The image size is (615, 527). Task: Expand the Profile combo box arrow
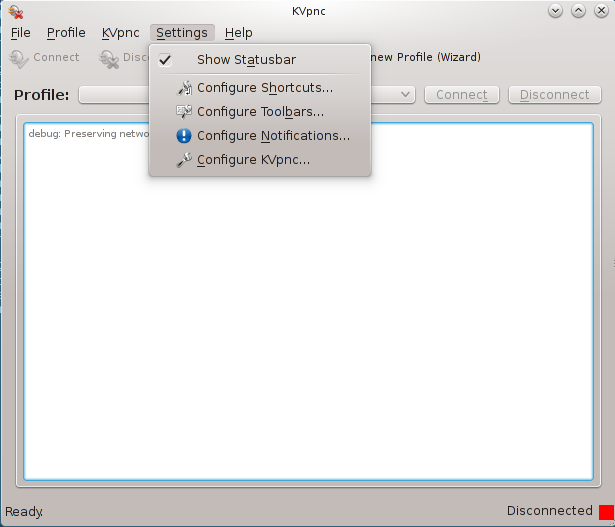point(406,95)
